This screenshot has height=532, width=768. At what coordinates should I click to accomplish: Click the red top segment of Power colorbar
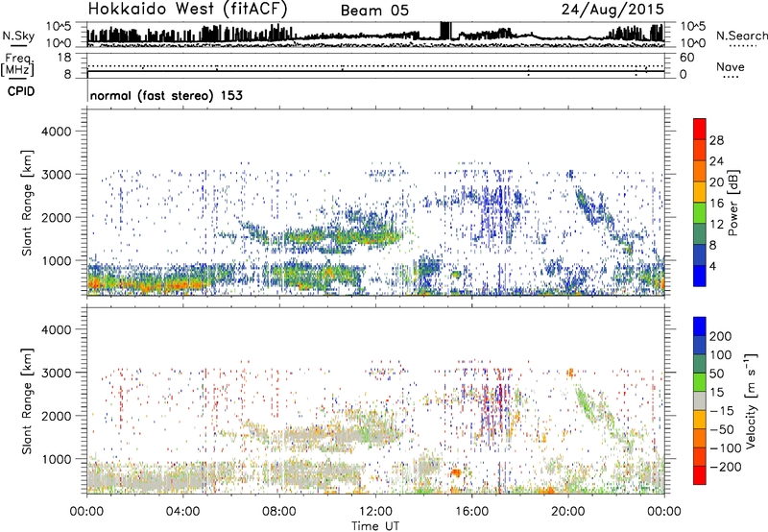click(700, 129)
